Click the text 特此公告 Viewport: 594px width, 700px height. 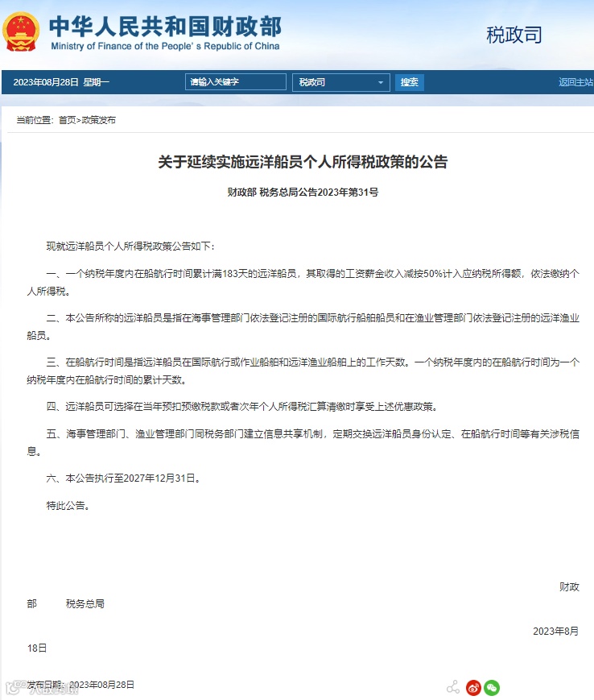tap(68, 505)
